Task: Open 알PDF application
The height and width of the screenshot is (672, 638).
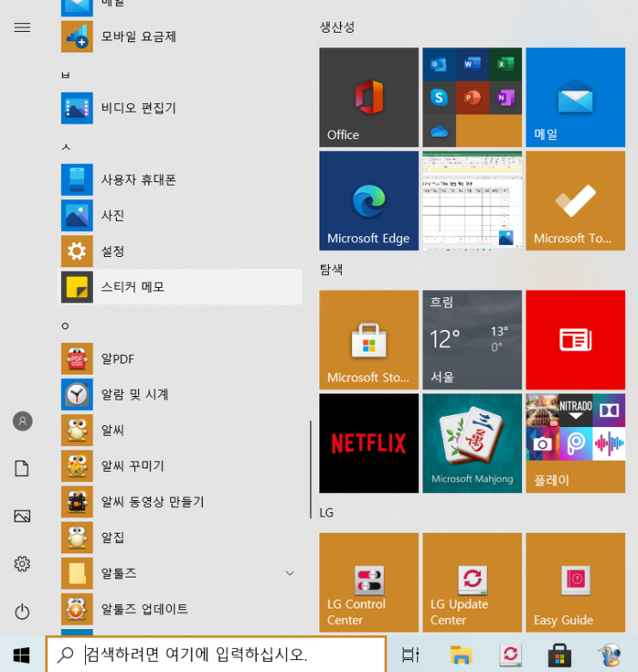Action: (179, 358)
